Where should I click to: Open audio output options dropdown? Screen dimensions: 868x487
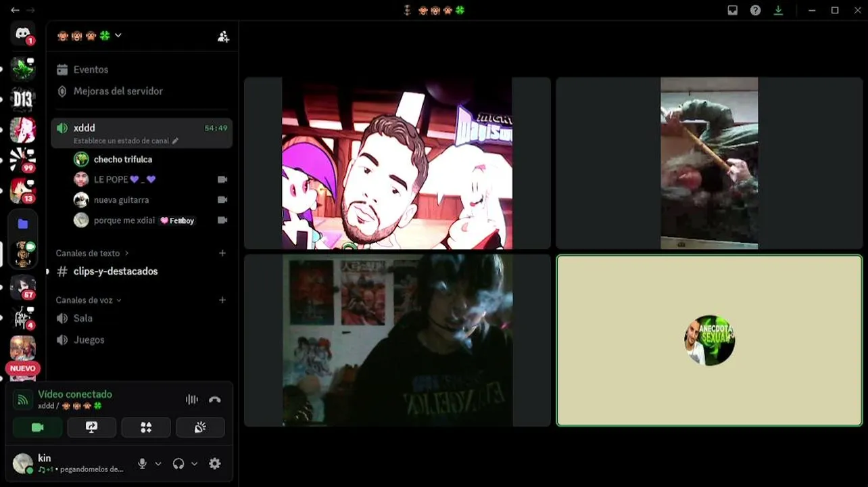(195, 464)
